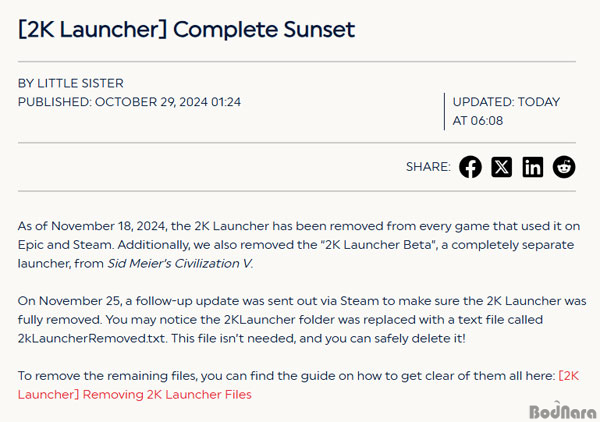This screenshot has height=422, width=600.
Task: Click the 'BY LITTLE SISTER' author line
Action: click(x=71, y=83)
